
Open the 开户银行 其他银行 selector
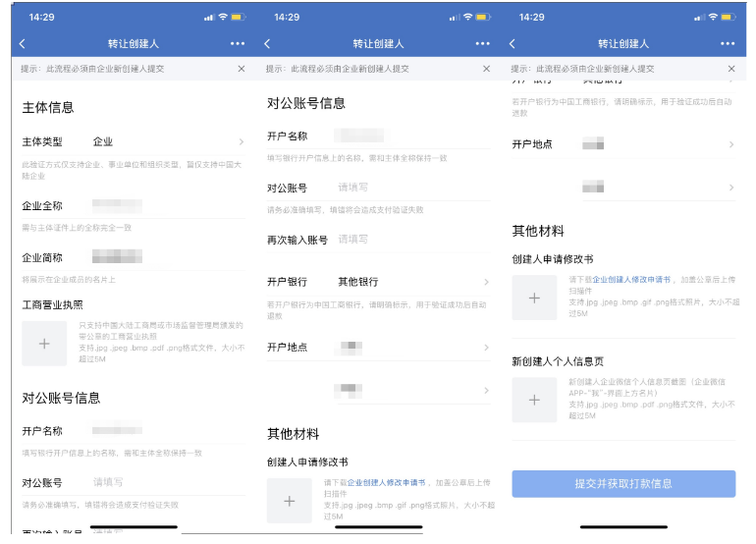click(412, 282)
